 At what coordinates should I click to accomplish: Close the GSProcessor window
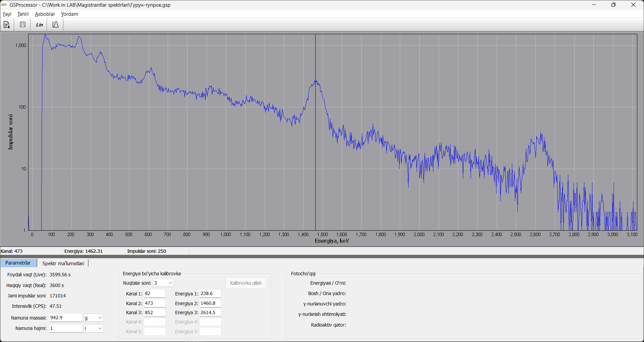click(633, 5)
